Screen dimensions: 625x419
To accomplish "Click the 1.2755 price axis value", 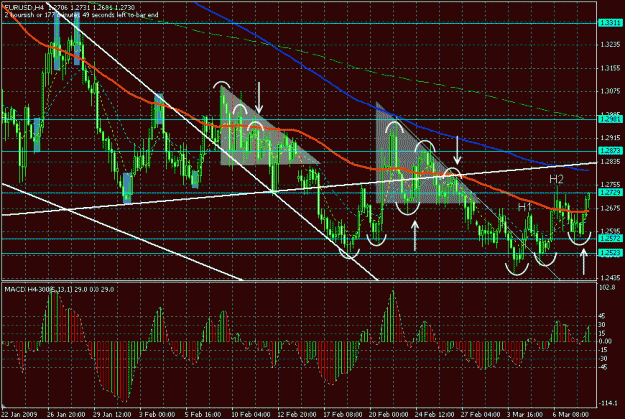I will [610, 185].
